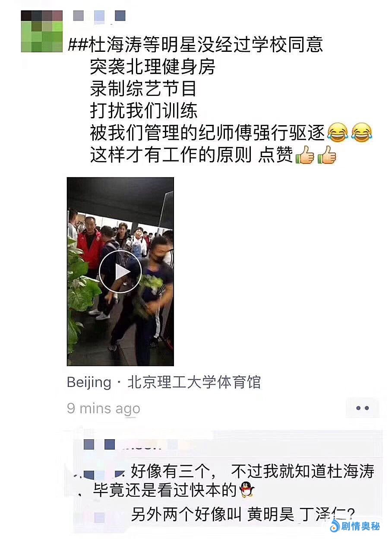Click the post line 录制综艺节目

coord(143,89)
